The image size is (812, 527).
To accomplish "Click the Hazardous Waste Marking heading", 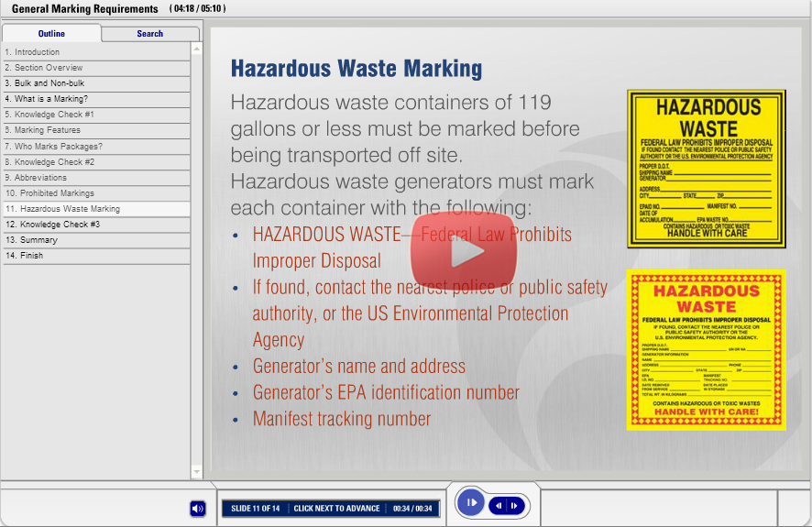I will click(357, 69).
